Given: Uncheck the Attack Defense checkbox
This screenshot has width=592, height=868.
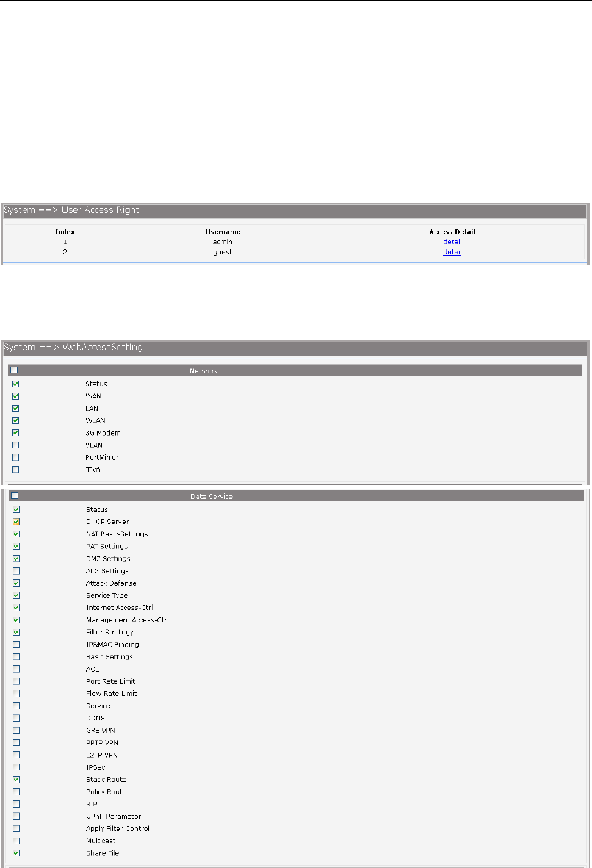Looking at the screenshot, I should tap(16, 583).
